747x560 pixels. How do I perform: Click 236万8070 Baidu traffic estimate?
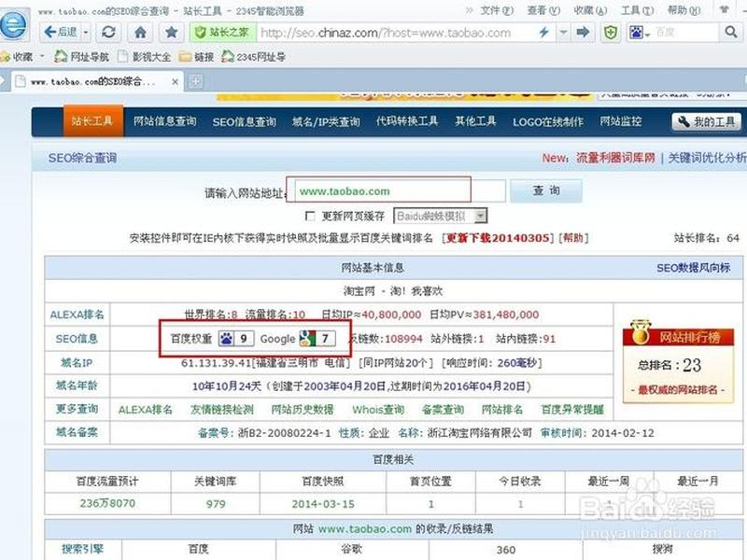pyautogui.click(x=107, y=503)
